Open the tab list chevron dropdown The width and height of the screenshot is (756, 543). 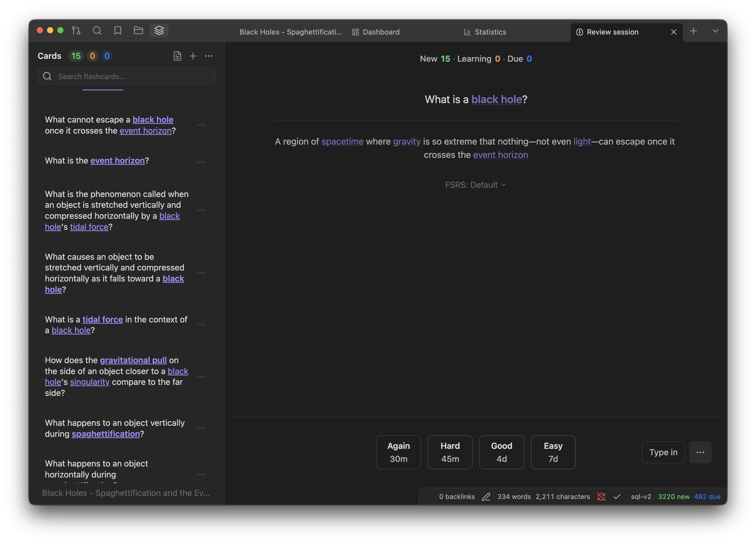coord(715,31)
